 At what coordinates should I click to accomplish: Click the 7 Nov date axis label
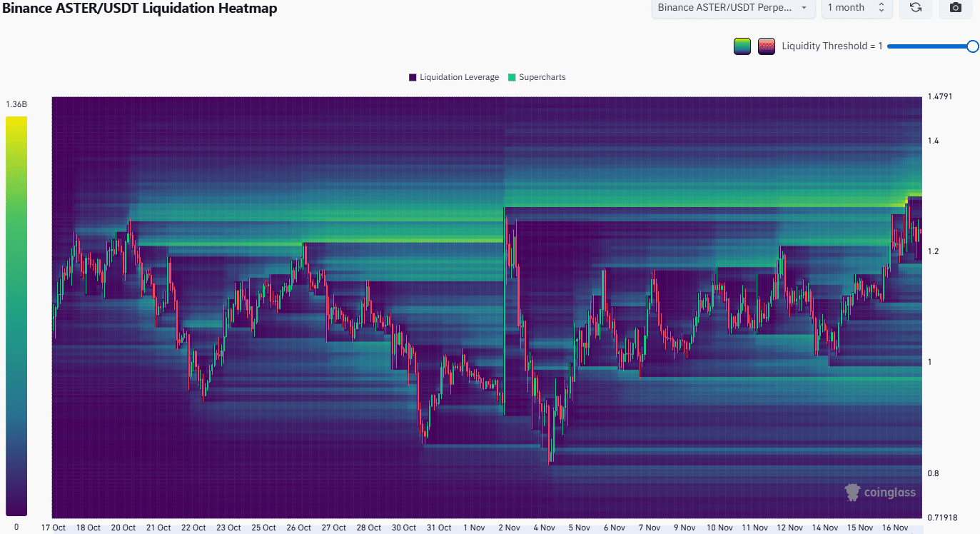[x=650, y=528]
